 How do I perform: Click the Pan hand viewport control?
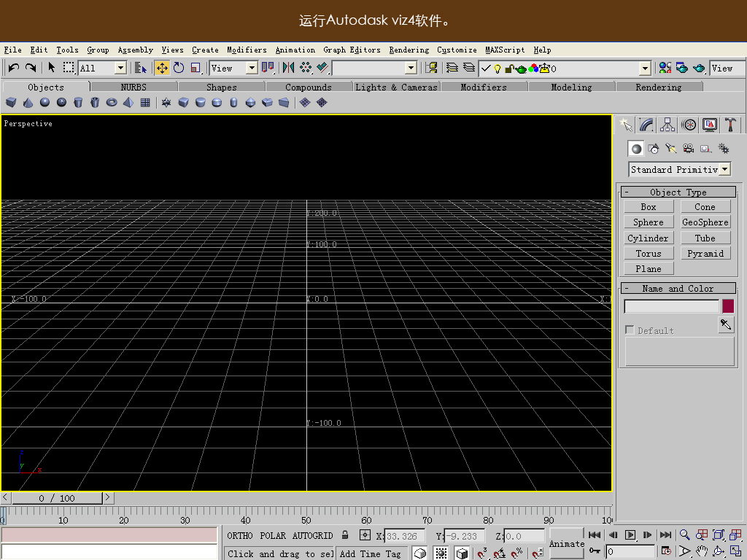pos(702,552)
